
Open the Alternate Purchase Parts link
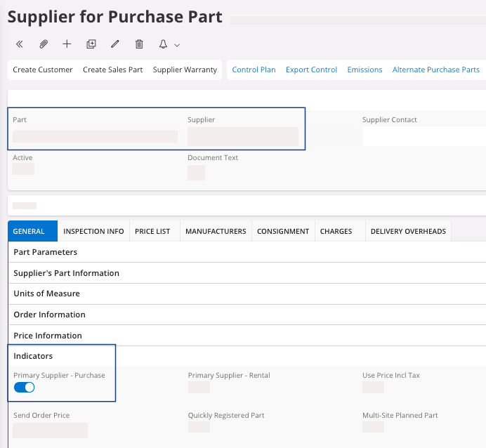pyautogui.click(x=435, y=70)
